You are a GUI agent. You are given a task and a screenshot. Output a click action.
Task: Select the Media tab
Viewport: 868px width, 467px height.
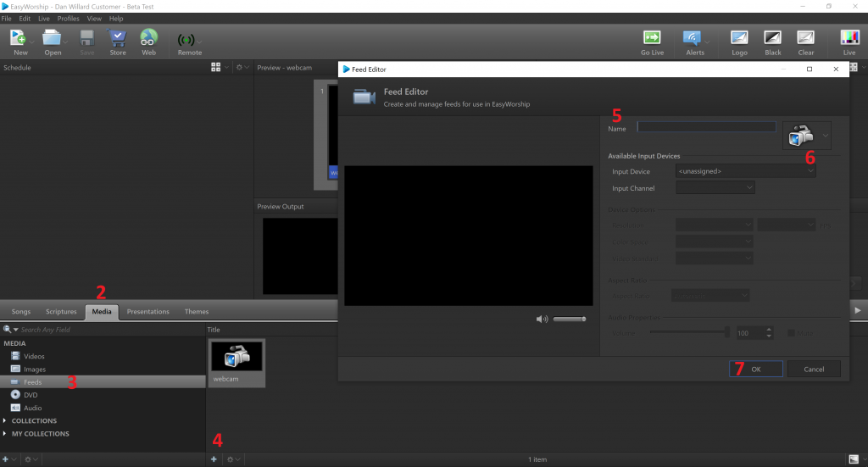[x=102, y=312]
